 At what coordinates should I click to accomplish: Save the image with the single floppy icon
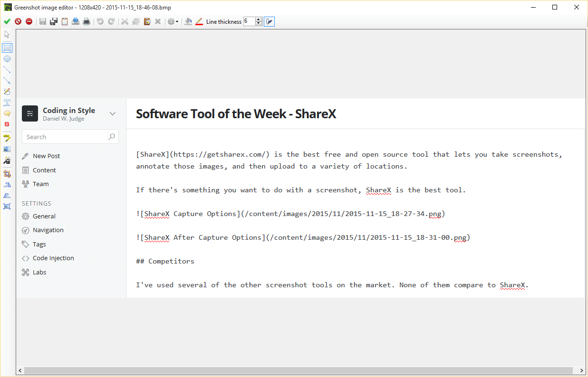(x=43, y=21)
